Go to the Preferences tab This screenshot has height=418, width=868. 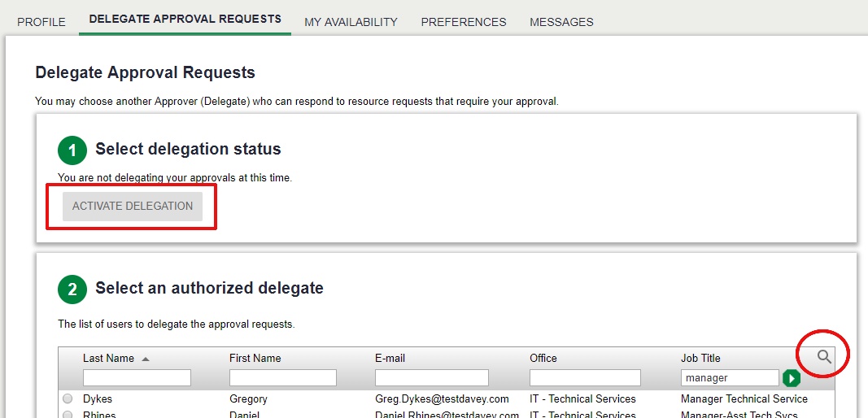[464, 22]
